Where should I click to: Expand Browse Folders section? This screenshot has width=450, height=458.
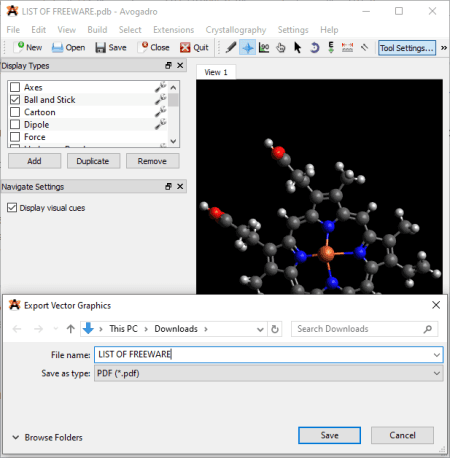click(47, 437)
